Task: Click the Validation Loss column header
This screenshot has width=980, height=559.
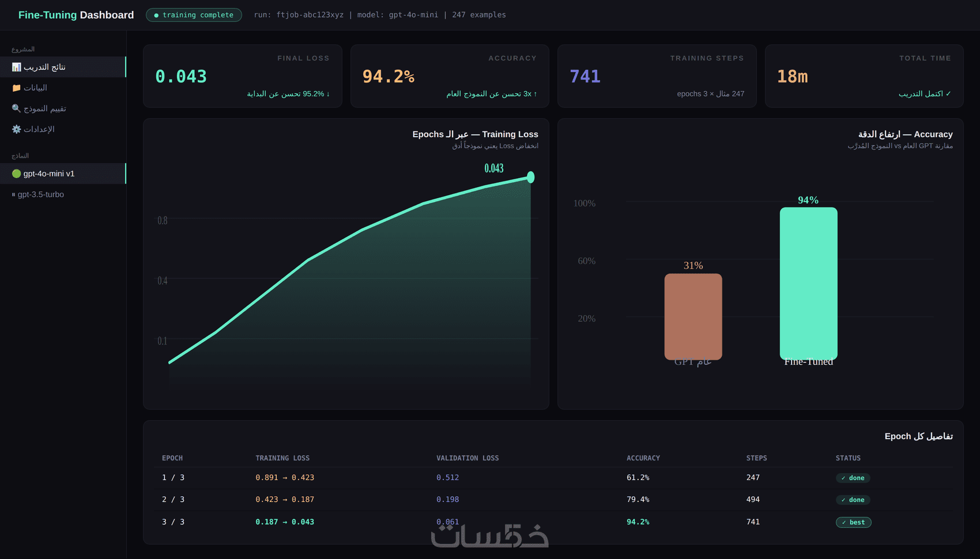Action: coord(468,458)
